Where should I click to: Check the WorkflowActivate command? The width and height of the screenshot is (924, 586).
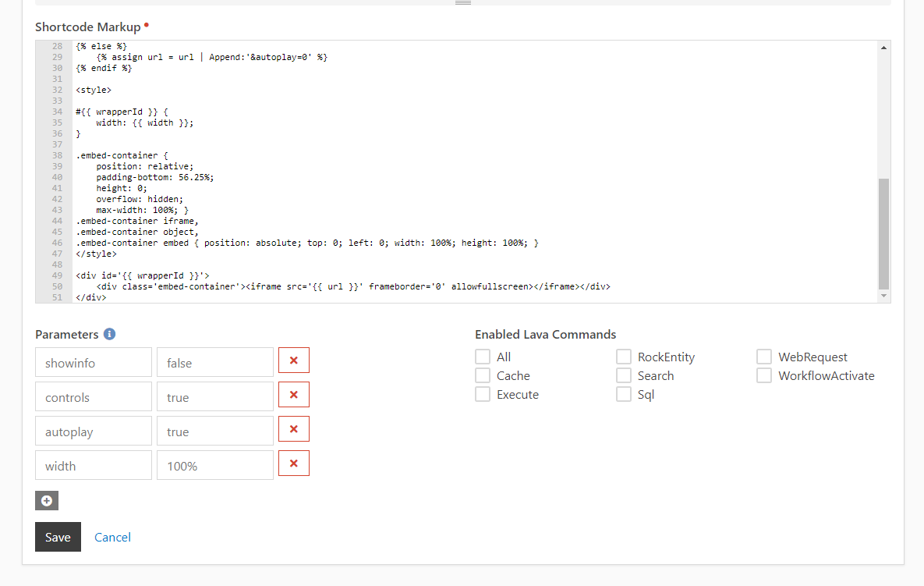(763, 375)
